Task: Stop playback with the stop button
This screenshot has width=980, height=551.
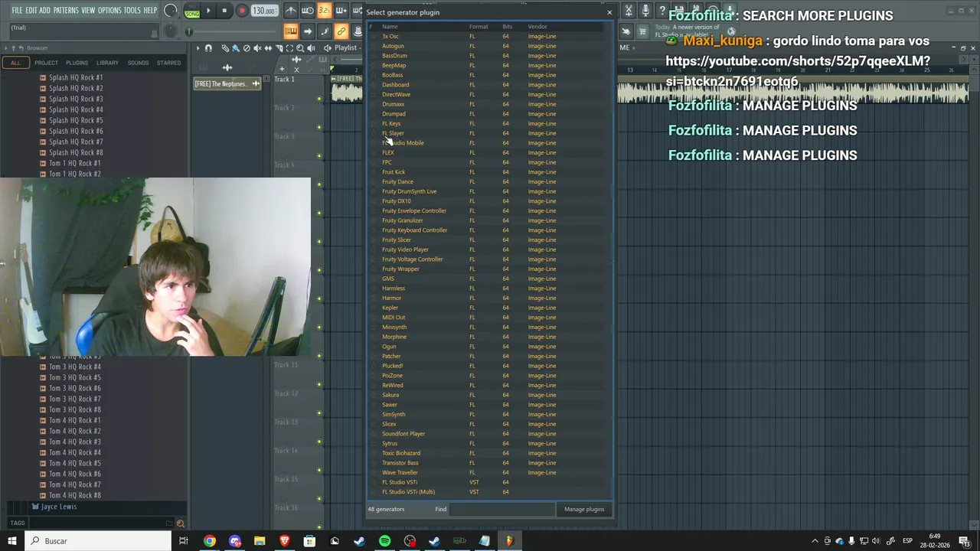Action: [224, 11]
